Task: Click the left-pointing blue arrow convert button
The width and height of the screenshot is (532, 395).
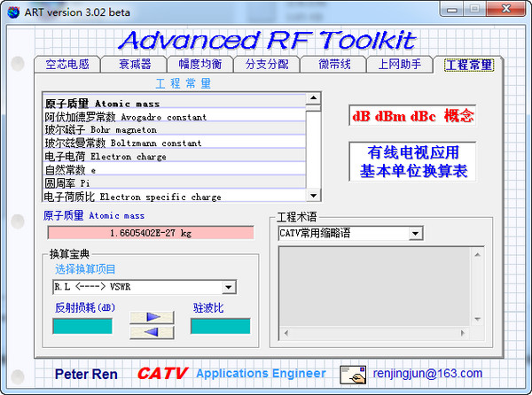Action: tap(153, 332)
